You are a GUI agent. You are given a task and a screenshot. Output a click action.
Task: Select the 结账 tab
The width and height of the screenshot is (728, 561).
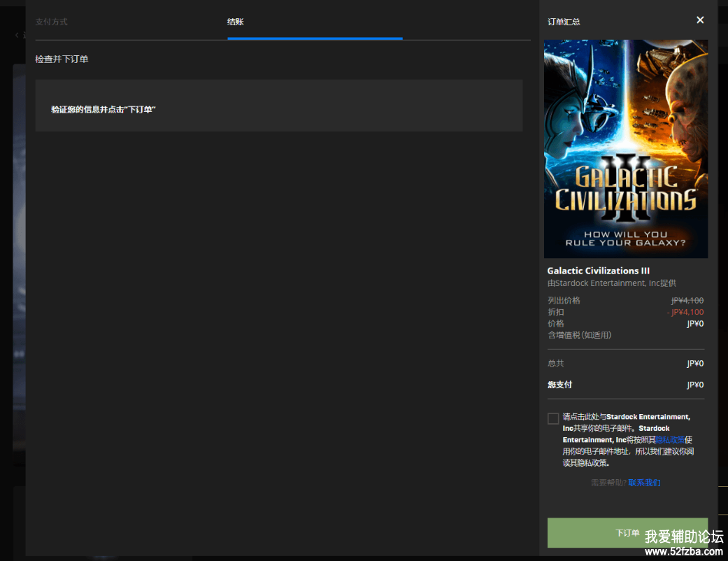[236, 22]
